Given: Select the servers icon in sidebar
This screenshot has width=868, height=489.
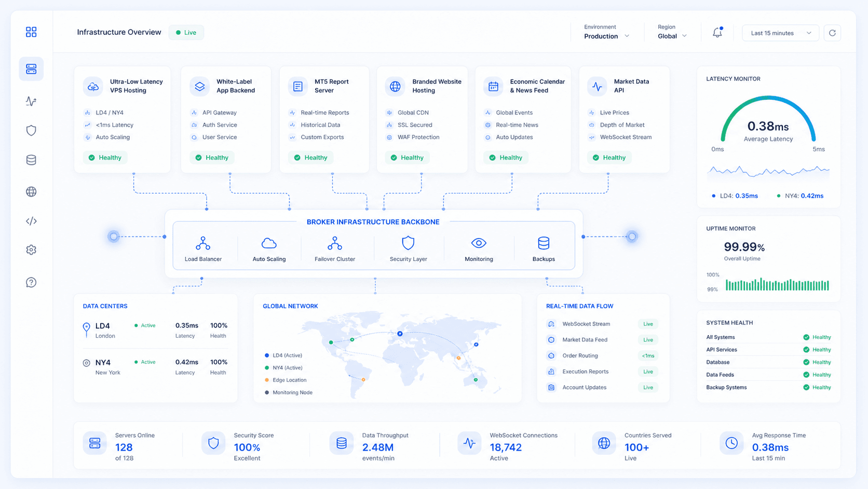Looking at the screenshot, I should tap(31, 69).
